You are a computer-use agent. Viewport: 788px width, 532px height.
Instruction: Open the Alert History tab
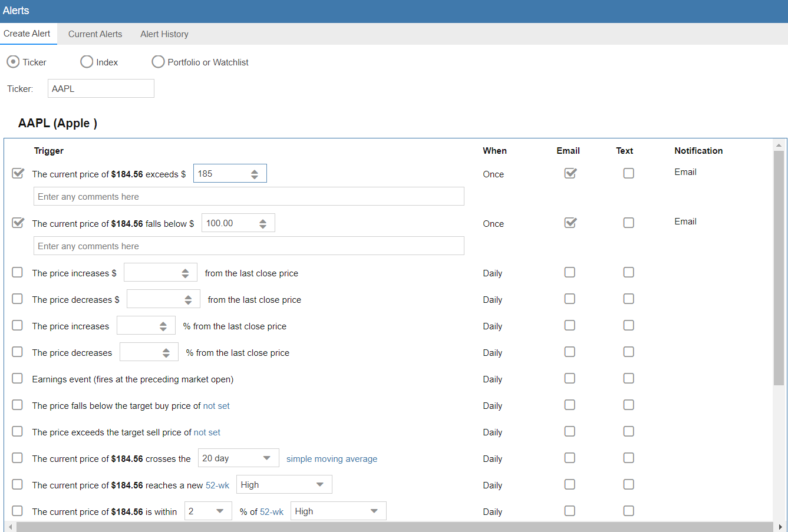164,34
